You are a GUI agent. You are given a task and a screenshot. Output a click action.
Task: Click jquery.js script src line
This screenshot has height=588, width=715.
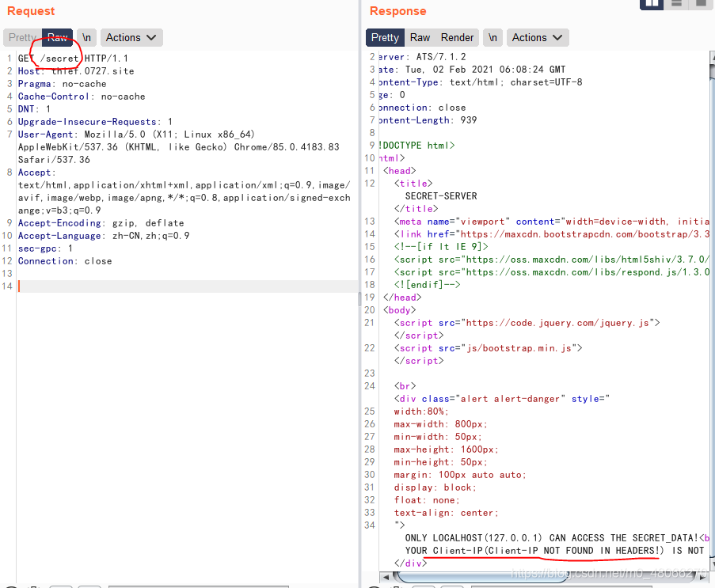[527, 323]
